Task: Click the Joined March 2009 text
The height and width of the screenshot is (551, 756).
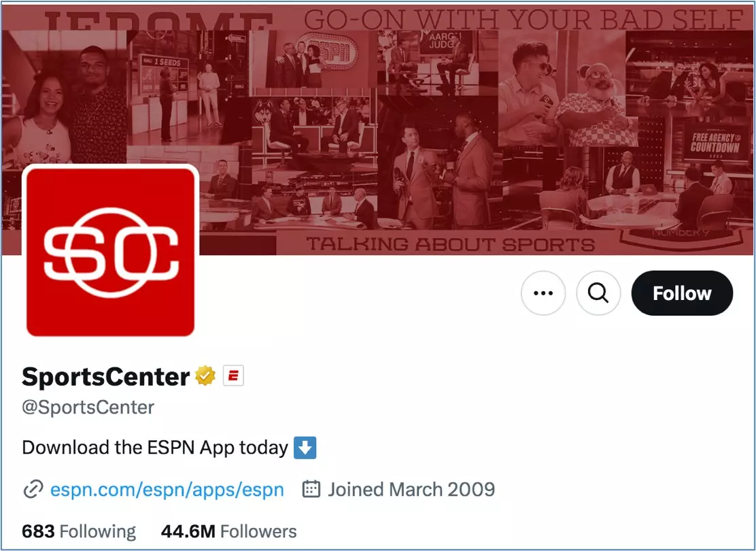Action: click(411, 490)
